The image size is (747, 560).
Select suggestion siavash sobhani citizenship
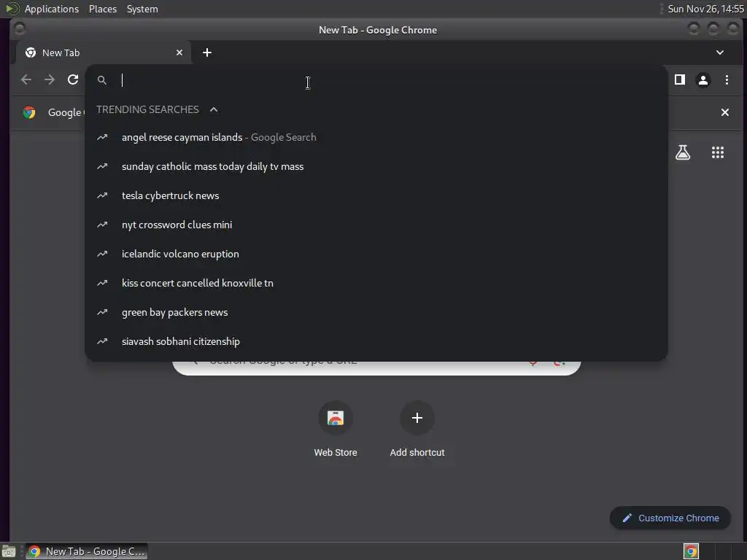point(376,341)
